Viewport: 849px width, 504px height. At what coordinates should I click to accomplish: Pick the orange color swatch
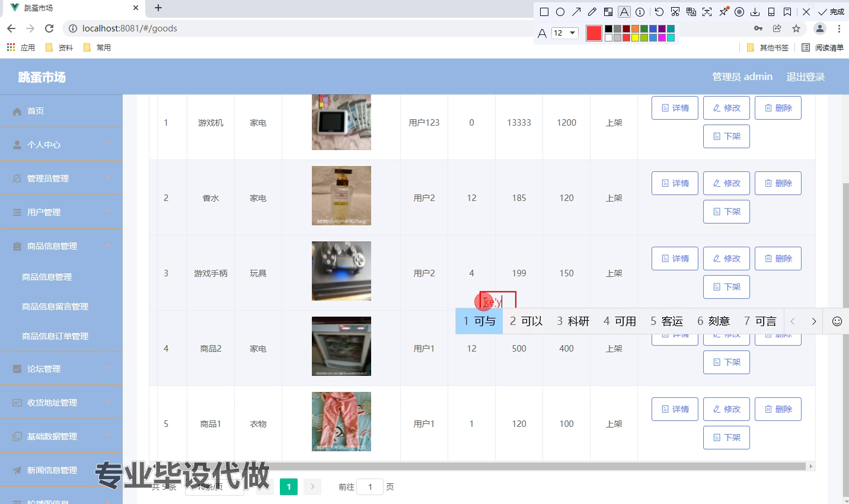635,28
